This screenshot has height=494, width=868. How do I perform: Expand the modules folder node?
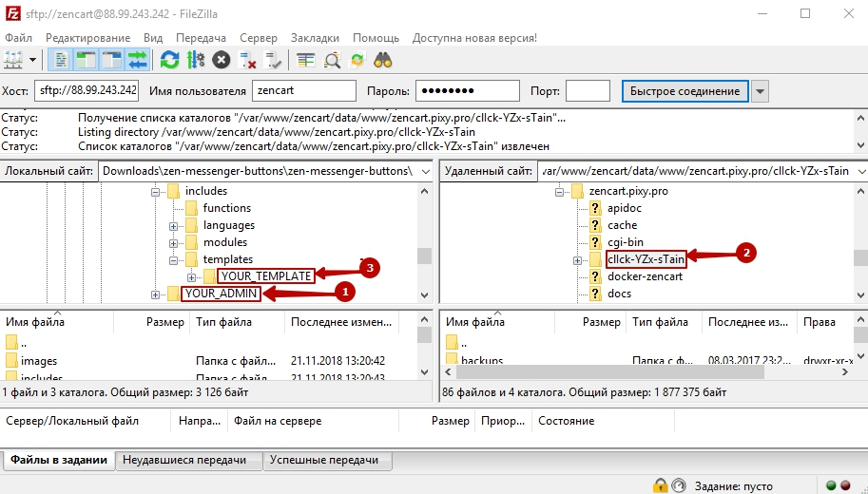173,243
